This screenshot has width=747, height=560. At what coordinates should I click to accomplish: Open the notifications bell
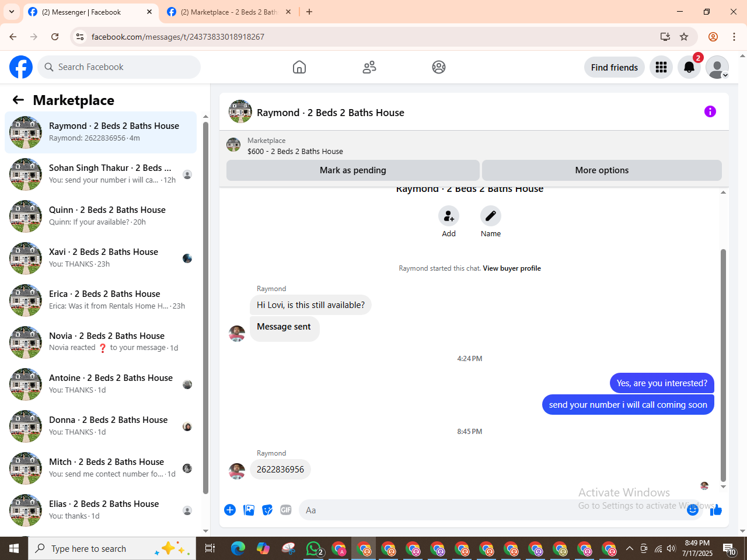[689, 67]
